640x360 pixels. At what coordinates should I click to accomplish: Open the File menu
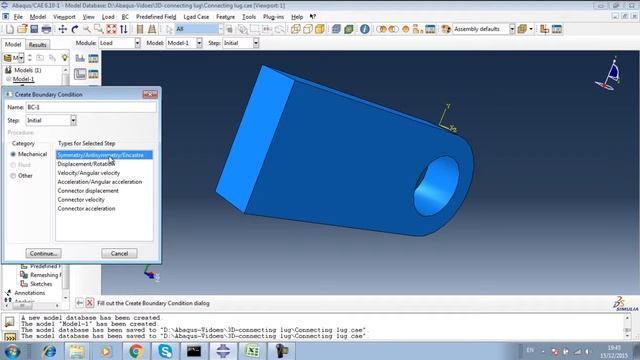(x=18, y=17)
